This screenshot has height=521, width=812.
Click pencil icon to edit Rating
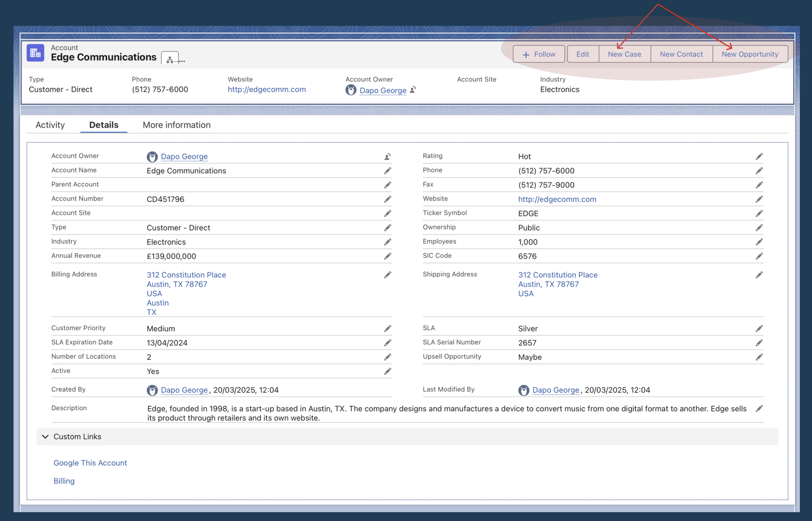759,157
